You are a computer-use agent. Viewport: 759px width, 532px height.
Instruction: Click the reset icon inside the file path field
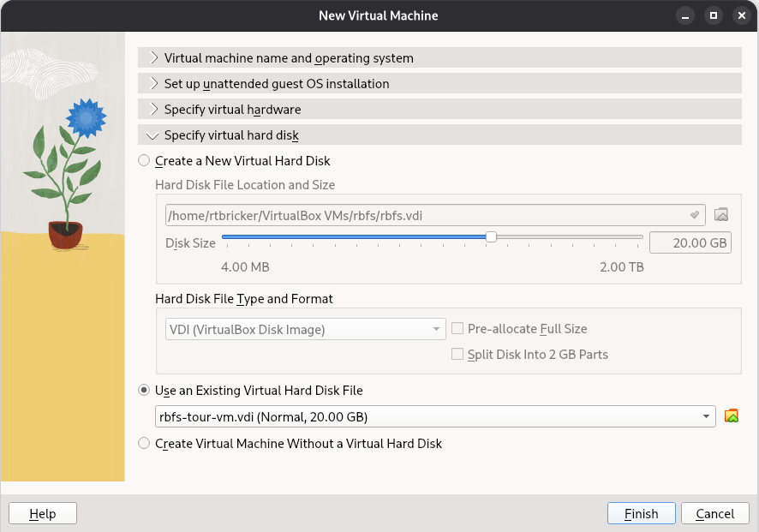[x=693, y=214]
